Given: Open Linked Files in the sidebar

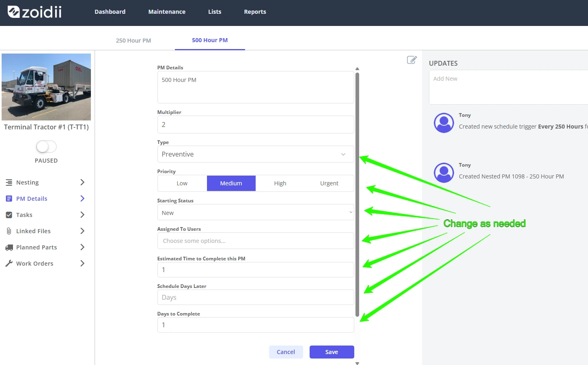Looking at the screenshot, I should click(x=33, y=231).
